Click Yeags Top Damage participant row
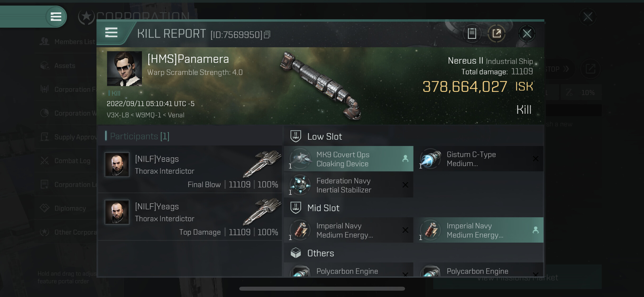 190,217
